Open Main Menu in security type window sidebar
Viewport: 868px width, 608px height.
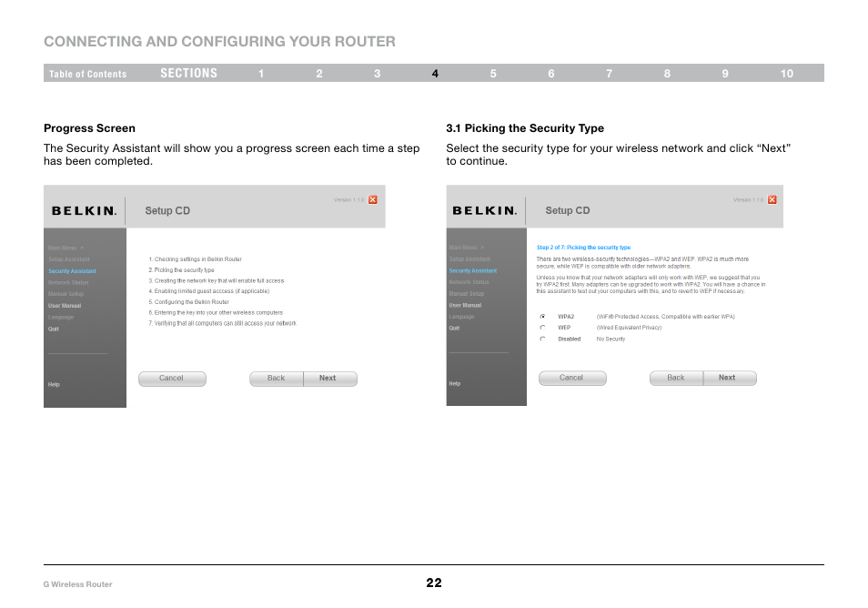[467, 248]
